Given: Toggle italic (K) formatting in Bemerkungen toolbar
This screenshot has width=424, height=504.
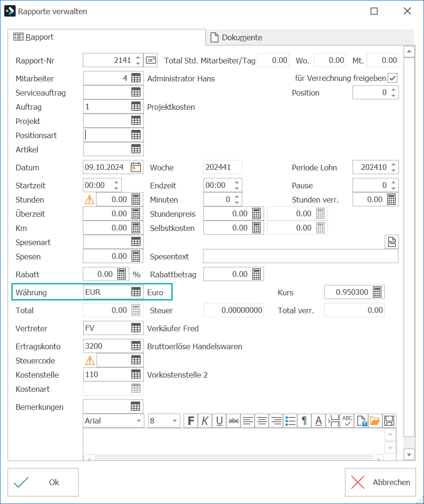Looking at the screenshot, I should pyautogui.click(x=205, y=420).
